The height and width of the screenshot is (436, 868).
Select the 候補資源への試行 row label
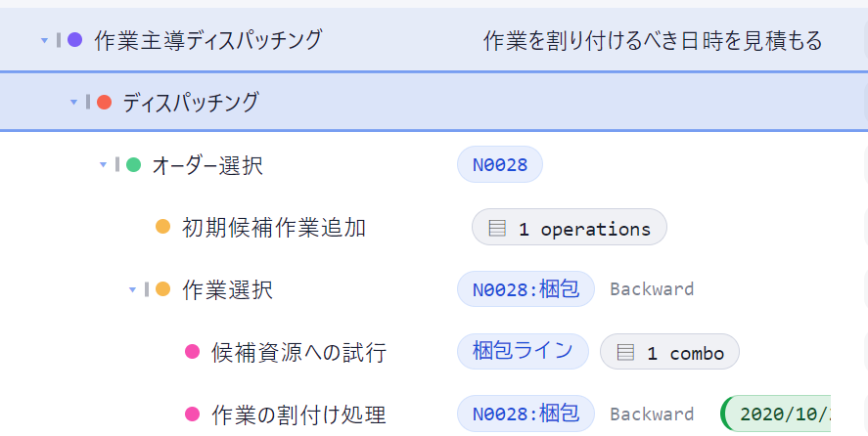click(298, 353)
